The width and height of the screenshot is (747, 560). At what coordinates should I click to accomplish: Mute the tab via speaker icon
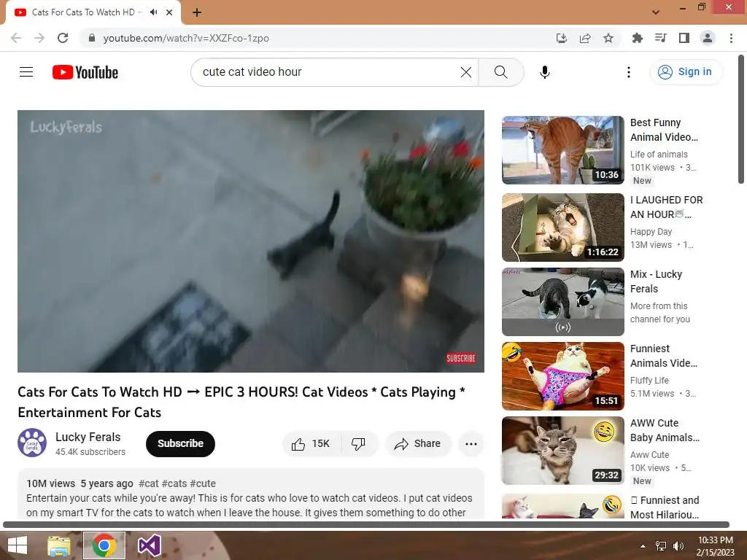[153, 12]
